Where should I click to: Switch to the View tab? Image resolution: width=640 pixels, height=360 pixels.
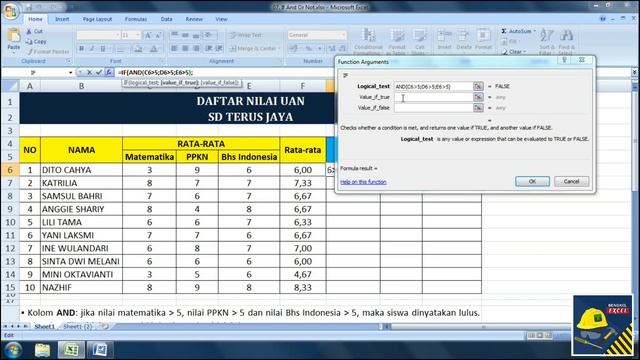[221, 19]
